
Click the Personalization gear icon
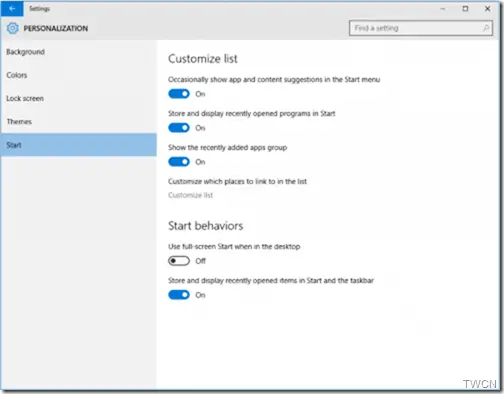12,28
